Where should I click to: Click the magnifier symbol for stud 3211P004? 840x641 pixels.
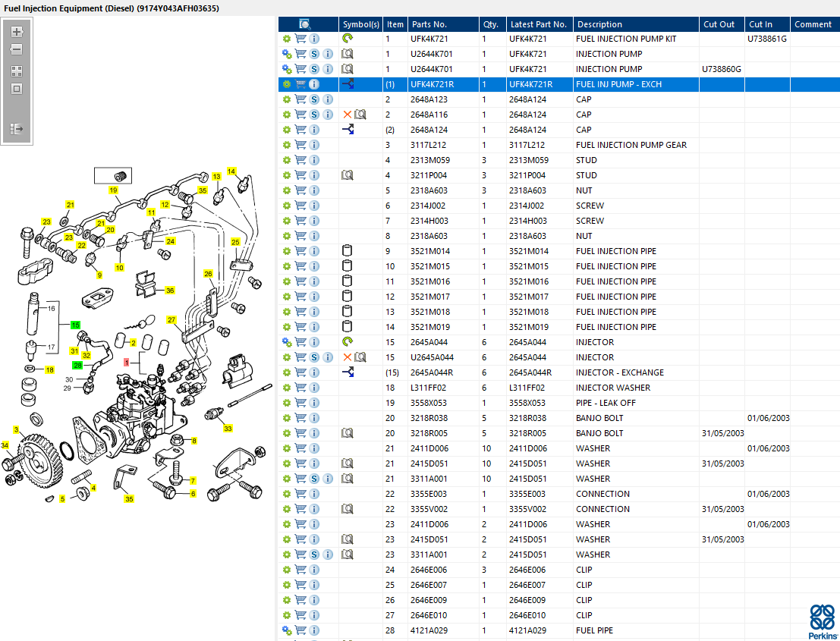tap(347, 175)
